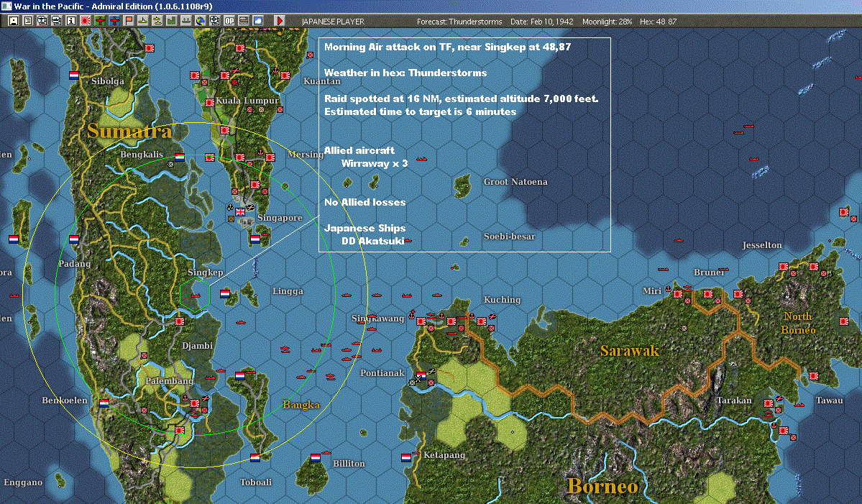This screenshot has width=862, height=504.
Task: Select the British flag base at Singapore
Action: click(240, 211)
